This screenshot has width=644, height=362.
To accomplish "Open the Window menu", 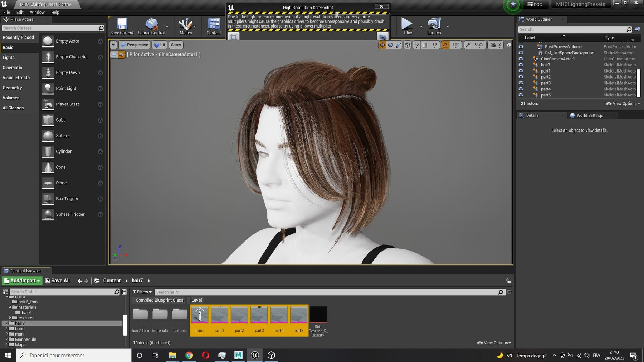I will (37, 12).
